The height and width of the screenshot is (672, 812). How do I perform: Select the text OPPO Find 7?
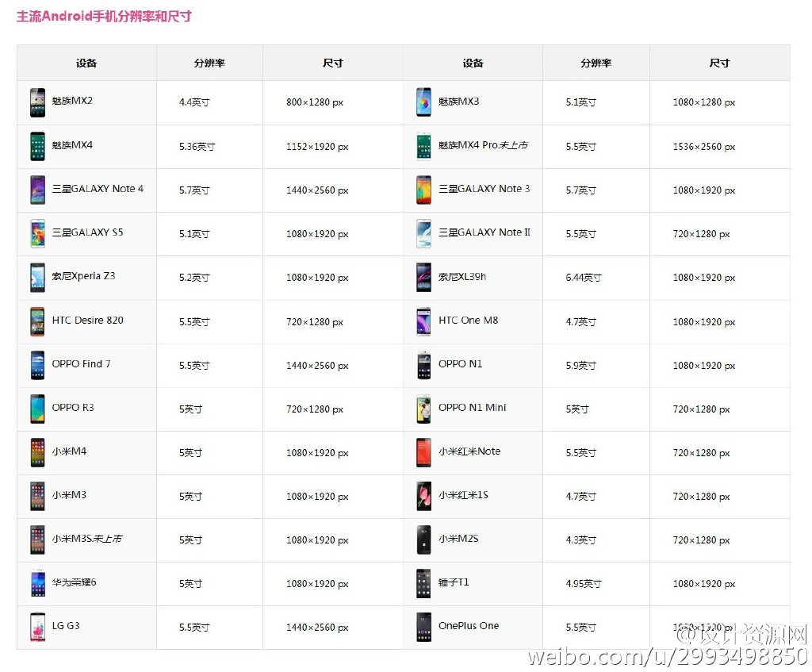coord(81,363)
